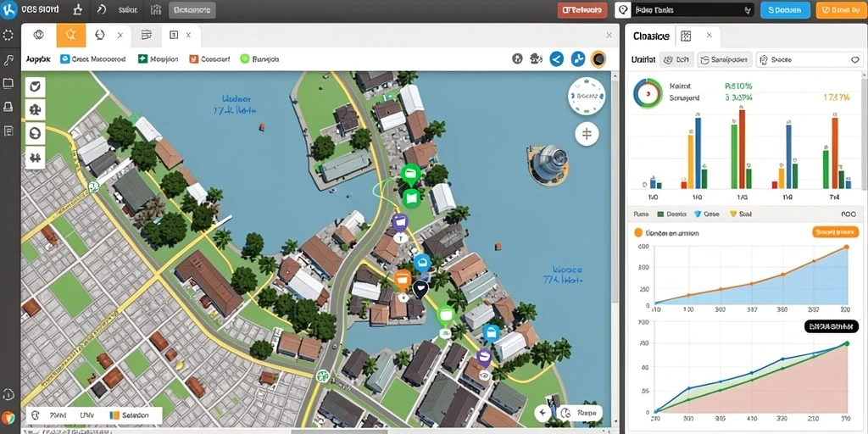Switch to the first map tab with the globe icon
This screenshot has width=868, height=434.
(x=38, y=36)
